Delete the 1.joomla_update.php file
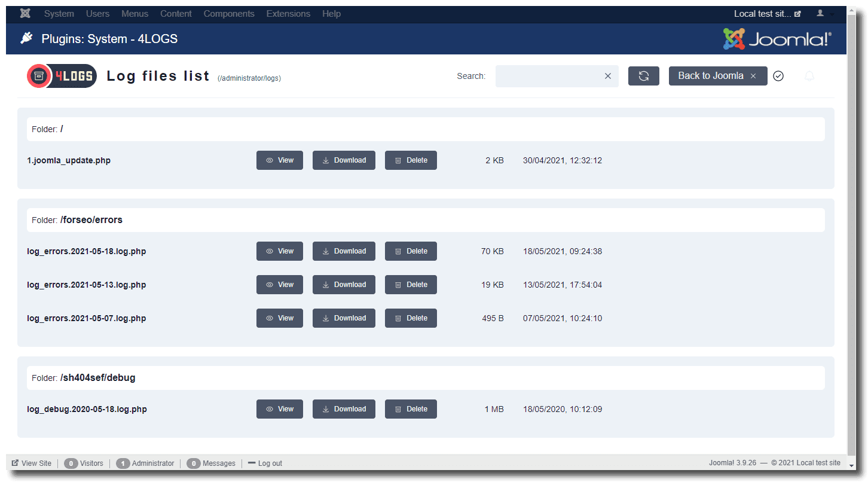 coord(411,160)
